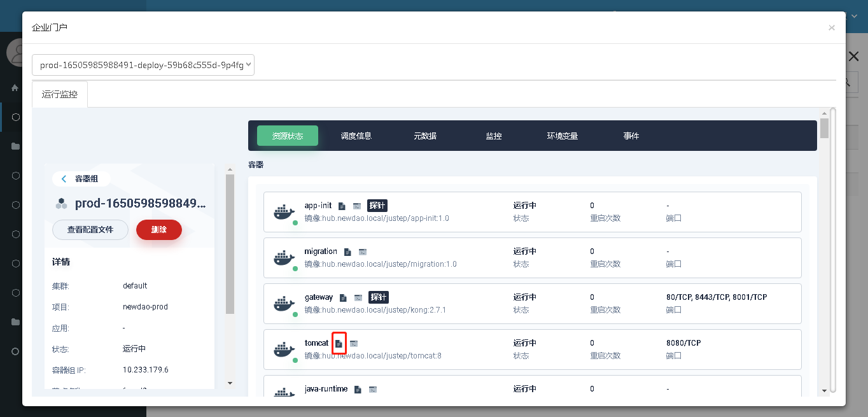Expand the pod selection dropdown
The height and width of the screenshot is (417, 868).
point(143,65)
